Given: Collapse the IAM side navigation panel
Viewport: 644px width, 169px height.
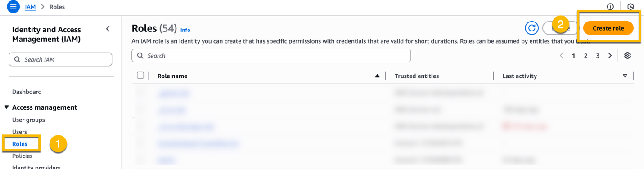Looking at the screenshot, I should tap(108, 29).
